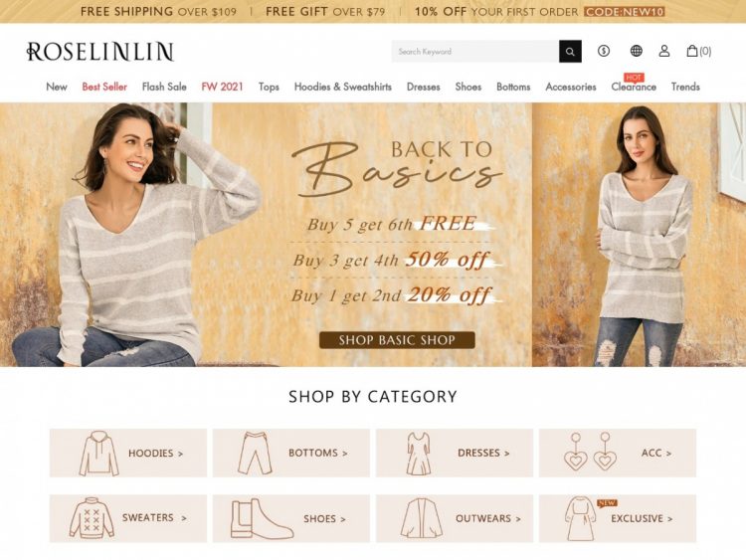Open the user account icon
This screenshot has height=560, width=746.
pos(664,51)
